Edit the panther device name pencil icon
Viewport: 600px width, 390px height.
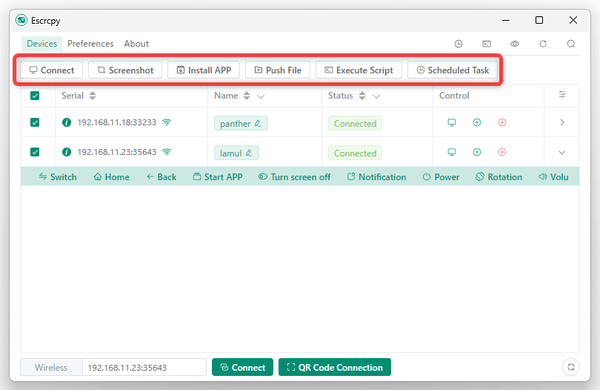click(258, 124)
